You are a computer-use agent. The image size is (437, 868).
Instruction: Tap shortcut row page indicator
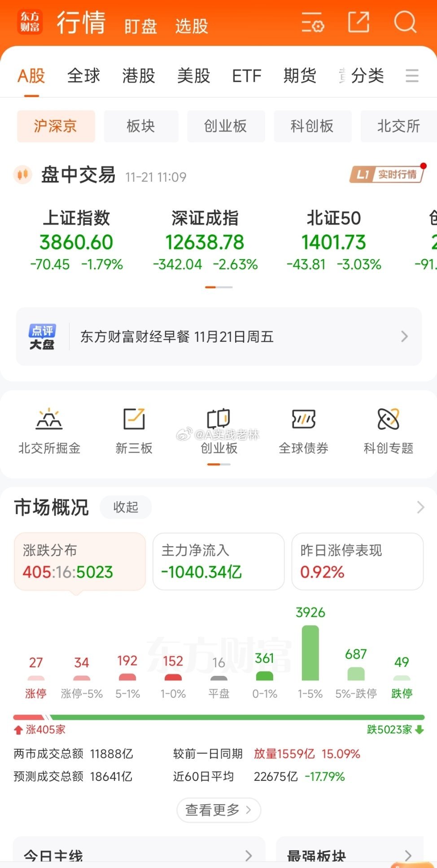pyautogui.click(x=218, y=464)
